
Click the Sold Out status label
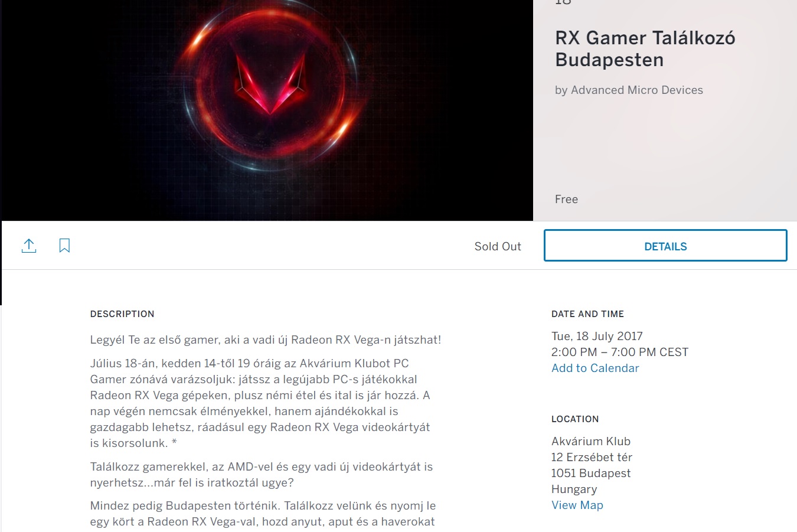[498, 246]
